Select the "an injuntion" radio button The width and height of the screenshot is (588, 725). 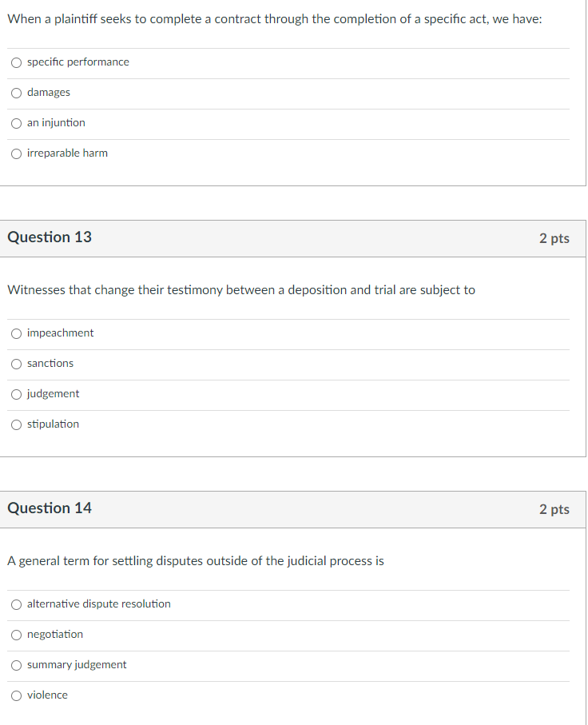(16, 123)
